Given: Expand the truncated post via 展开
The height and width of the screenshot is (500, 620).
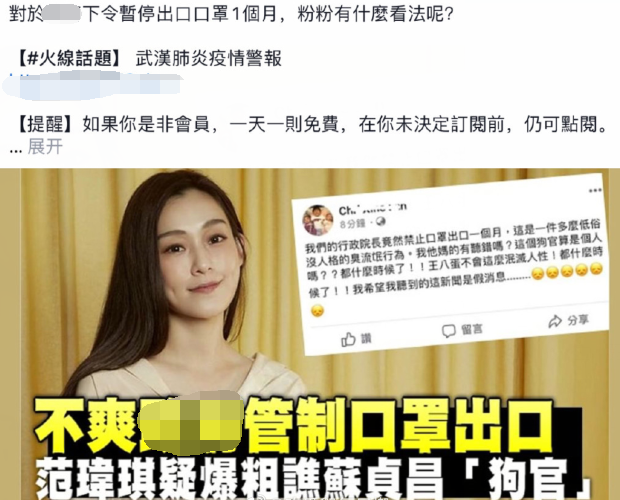Looking at the screenshot, I should tap(45, 147).
